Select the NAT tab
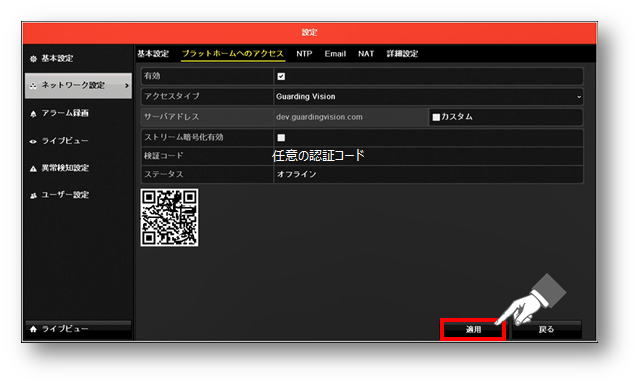The image size is (640, 385). point(366,54)
